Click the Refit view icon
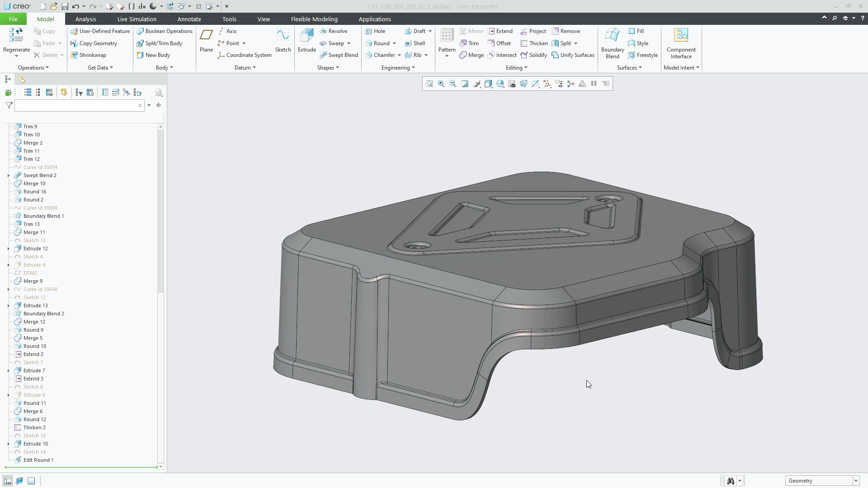868x488 pixels. tap(429, 84)
